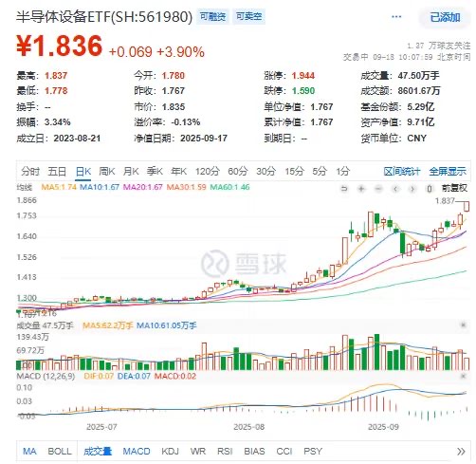Close the 成交量 volume indicator panel
476x464 pixels.
click(x=464, y=325)
